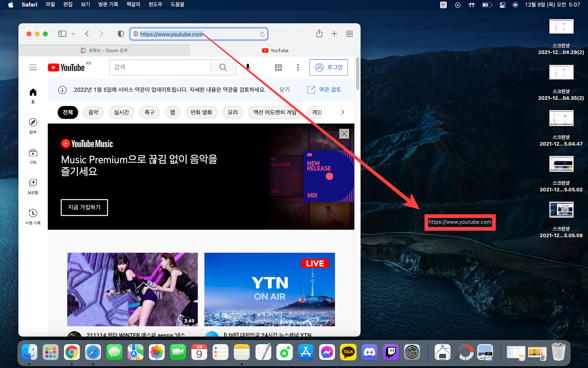Screen dimensions: 588x368
Task: Select the 축구 filter chip
Action: (x=149, y=112)
